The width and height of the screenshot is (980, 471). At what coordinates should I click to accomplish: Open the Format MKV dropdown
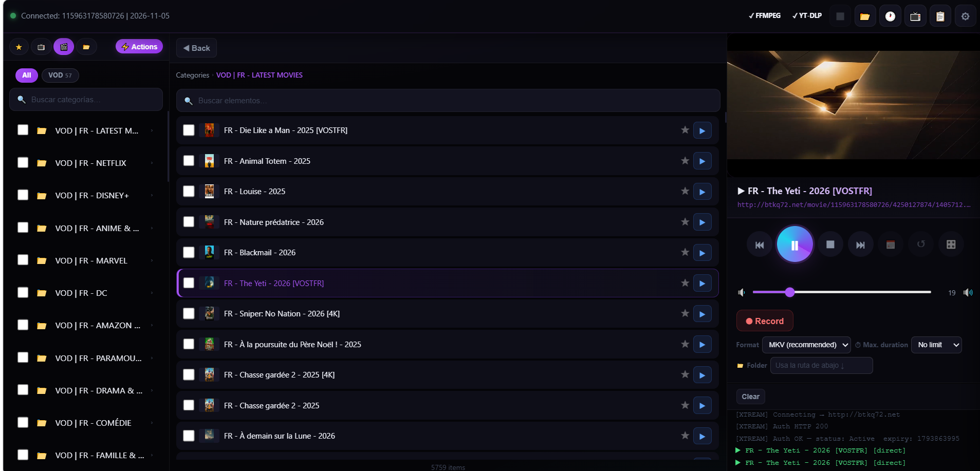pyautogui.click(x=806, y=345)
